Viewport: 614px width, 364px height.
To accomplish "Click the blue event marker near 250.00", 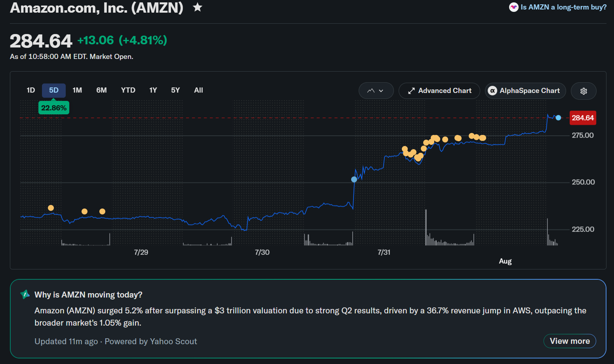I will click(354, 179).
